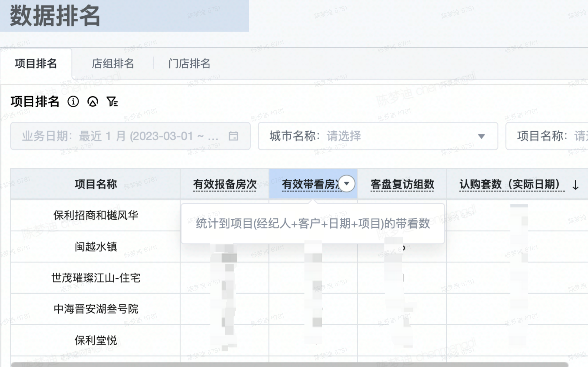Select the 保利招商和樾风华 row

[96, 215]
